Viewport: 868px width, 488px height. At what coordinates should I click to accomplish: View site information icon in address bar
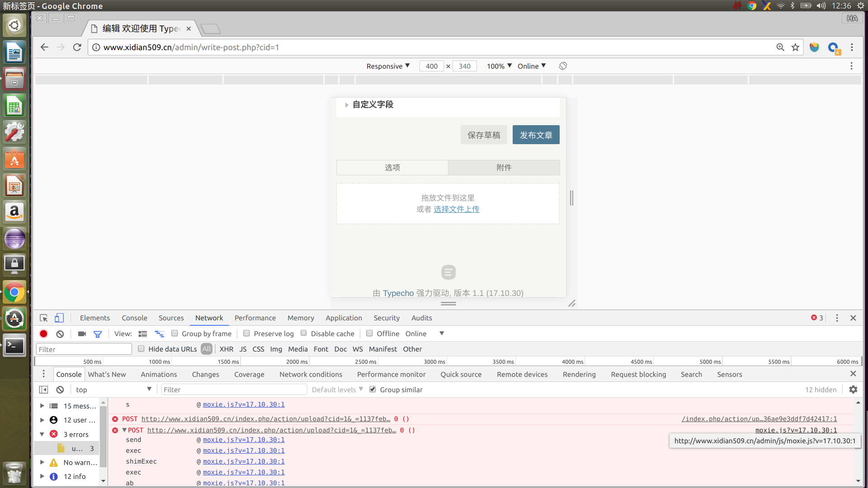(x=96, y=47)
